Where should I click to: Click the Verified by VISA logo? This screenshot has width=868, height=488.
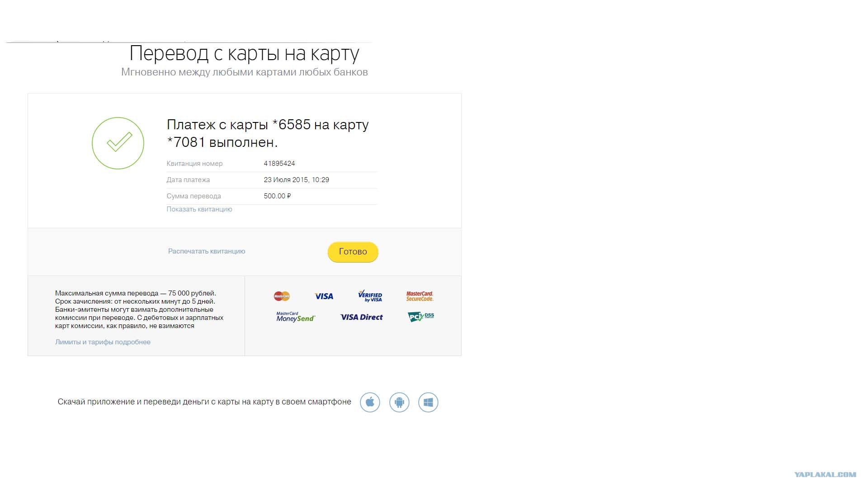[370, 296]
